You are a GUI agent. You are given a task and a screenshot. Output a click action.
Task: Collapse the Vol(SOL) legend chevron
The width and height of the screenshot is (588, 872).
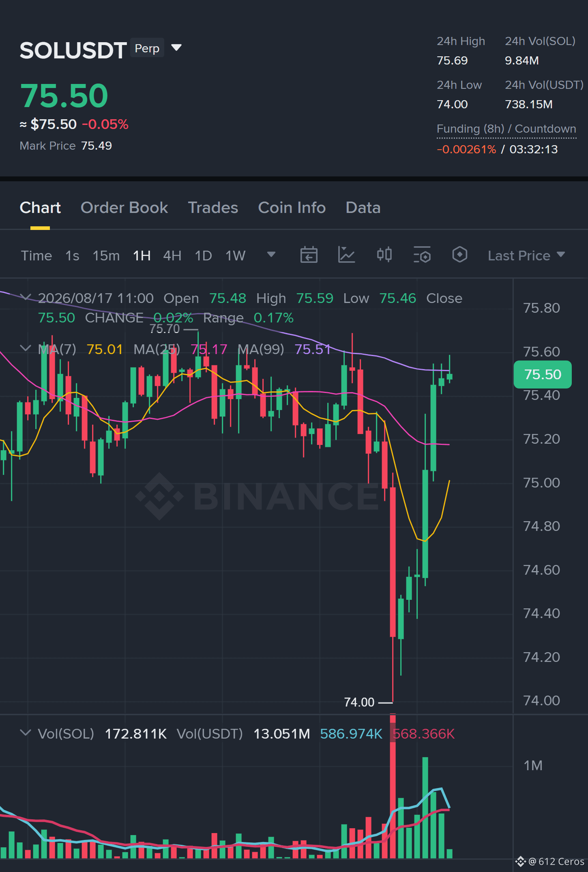point(25,733)
